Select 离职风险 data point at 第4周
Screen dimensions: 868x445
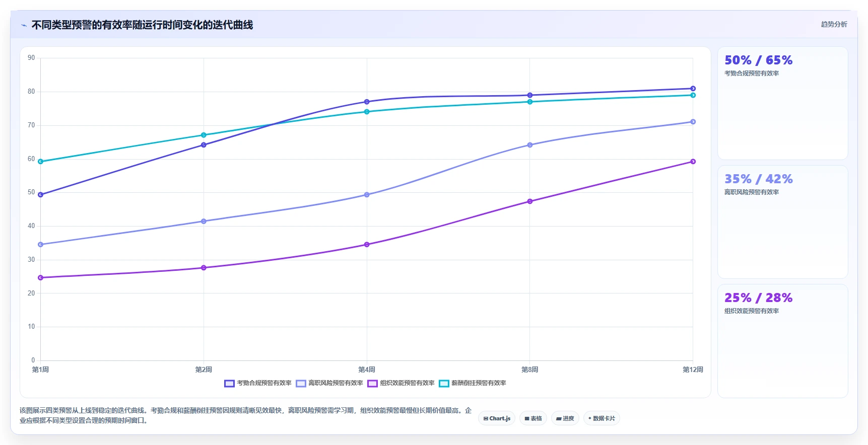coord(367,195)
